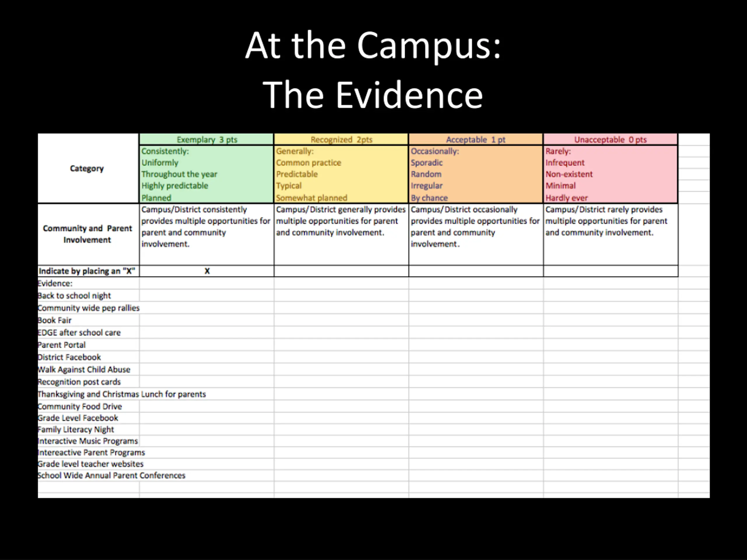This screenshot has width=747, height=560.
Task: Select the 'Parent Portal' row
Action: pyautogui.click(x=62, y=345)
